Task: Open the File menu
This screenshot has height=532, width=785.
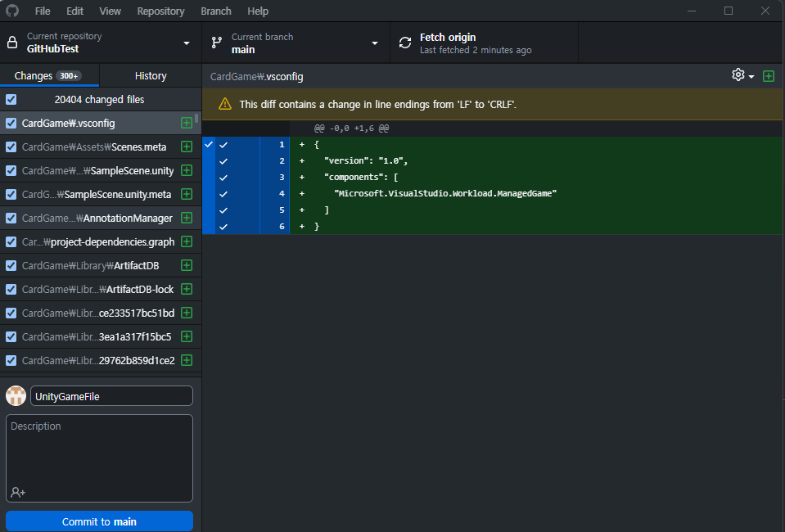Action: click(x=43, y=11)
